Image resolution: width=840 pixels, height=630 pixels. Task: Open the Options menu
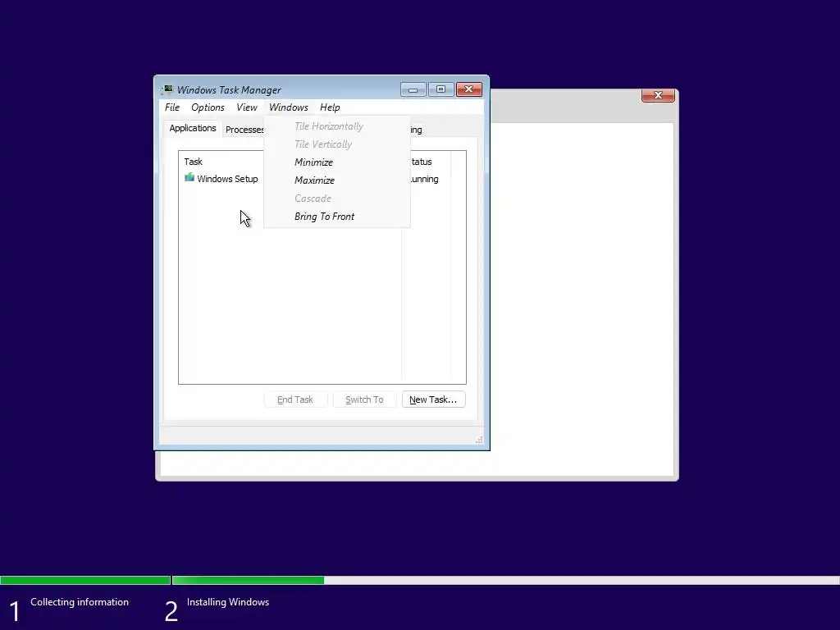(208, 107)
